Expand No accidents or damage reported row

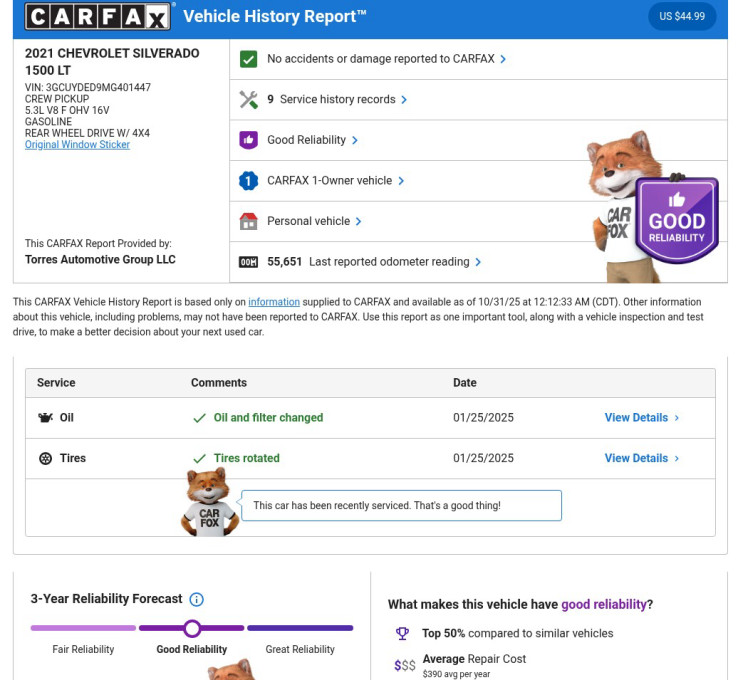click(386, 59)
